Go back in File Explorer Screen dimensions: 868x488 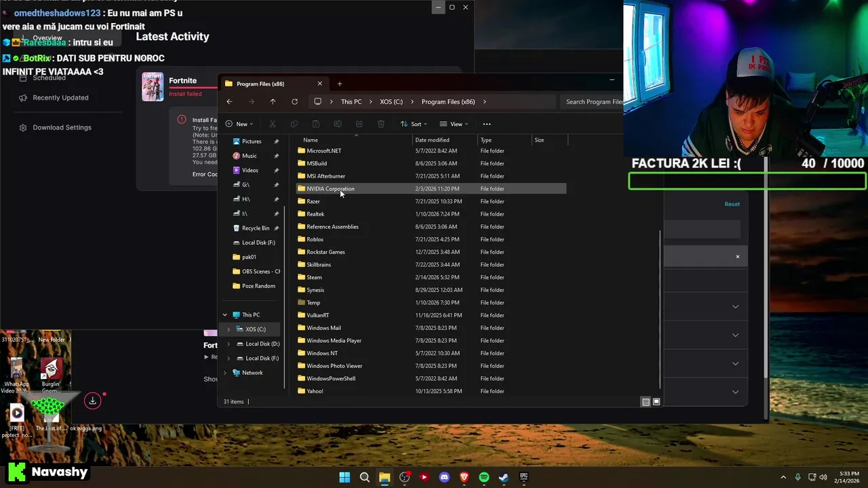tap(229, 102)
